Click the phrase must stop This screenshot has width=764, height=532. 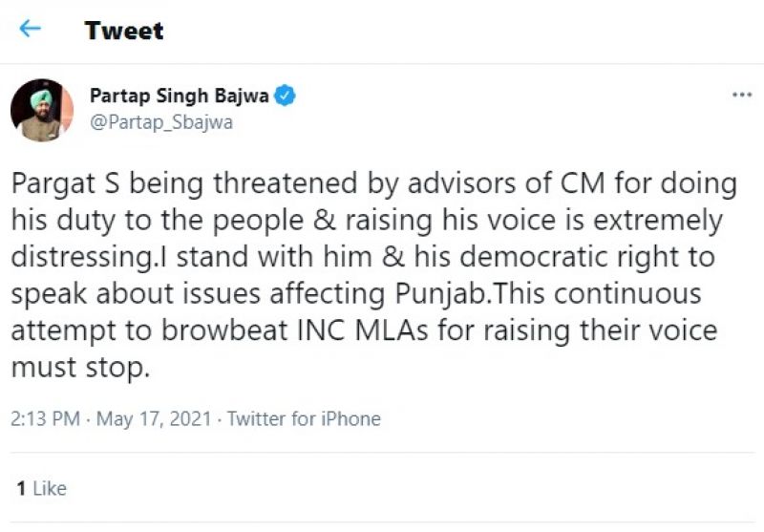(x=80, y=368)
